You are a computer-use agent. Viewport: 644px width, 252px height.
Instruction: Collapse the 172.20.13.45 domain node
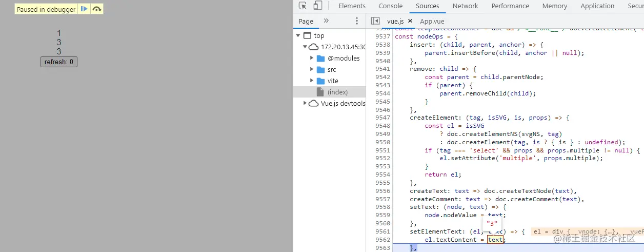click(x=305, y=47)
